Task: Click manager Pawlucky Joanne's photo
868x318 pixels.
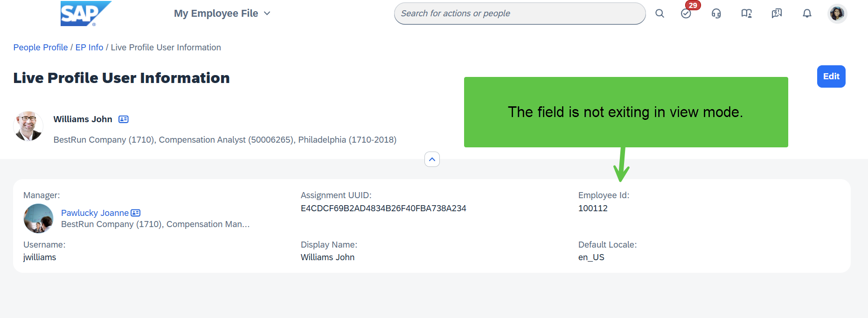Action: [38, 218]
